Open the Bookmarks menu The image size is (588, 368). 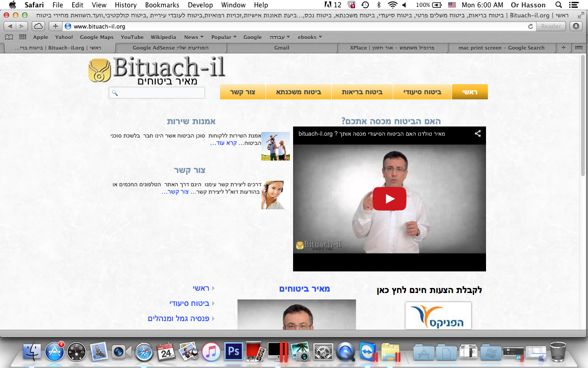162,5
